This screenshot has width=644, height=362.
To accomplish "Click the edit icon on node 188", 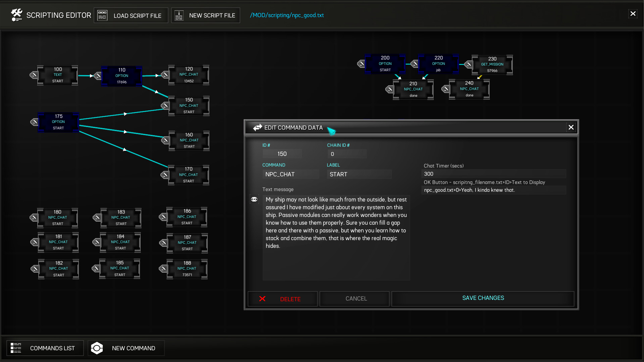I will pos(163,269).
